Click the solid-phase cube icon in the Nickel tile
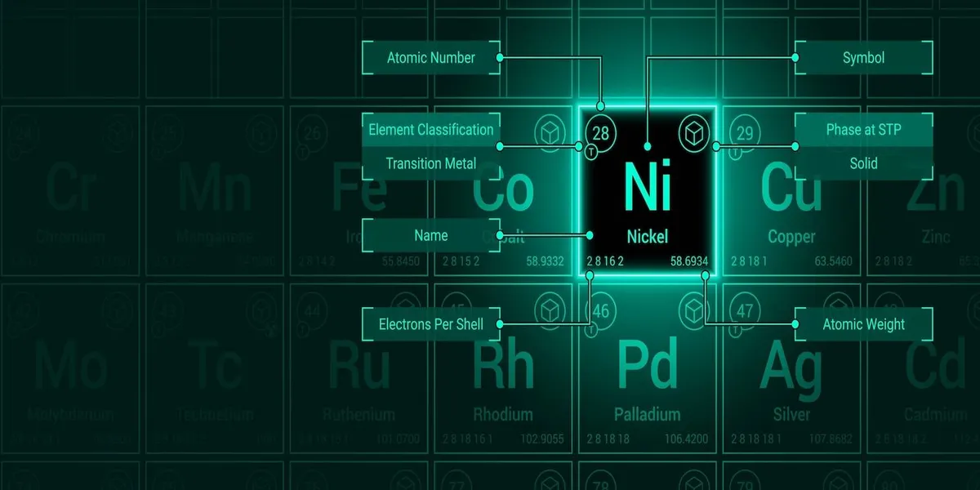Viewport: 980px width, 490px height. coord(693,131)
